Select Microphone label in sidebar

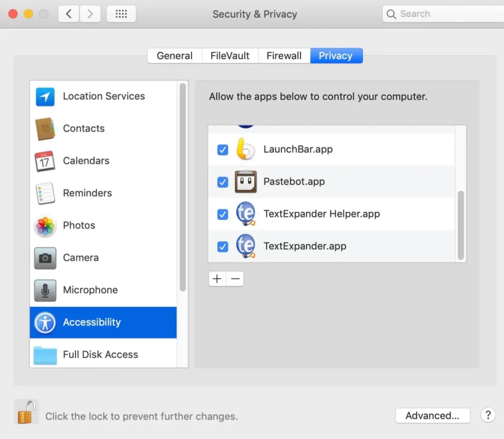click(90, 290)
